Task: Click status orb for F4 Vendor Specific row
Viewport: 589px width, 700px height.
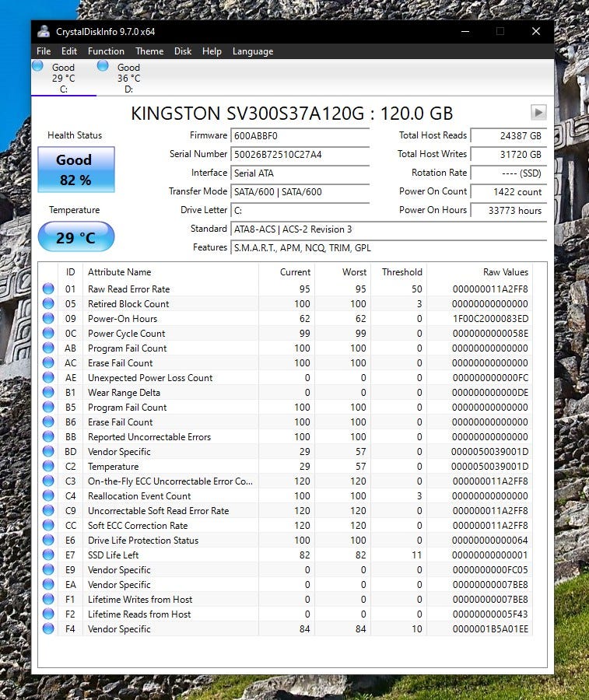Action: 48,628
